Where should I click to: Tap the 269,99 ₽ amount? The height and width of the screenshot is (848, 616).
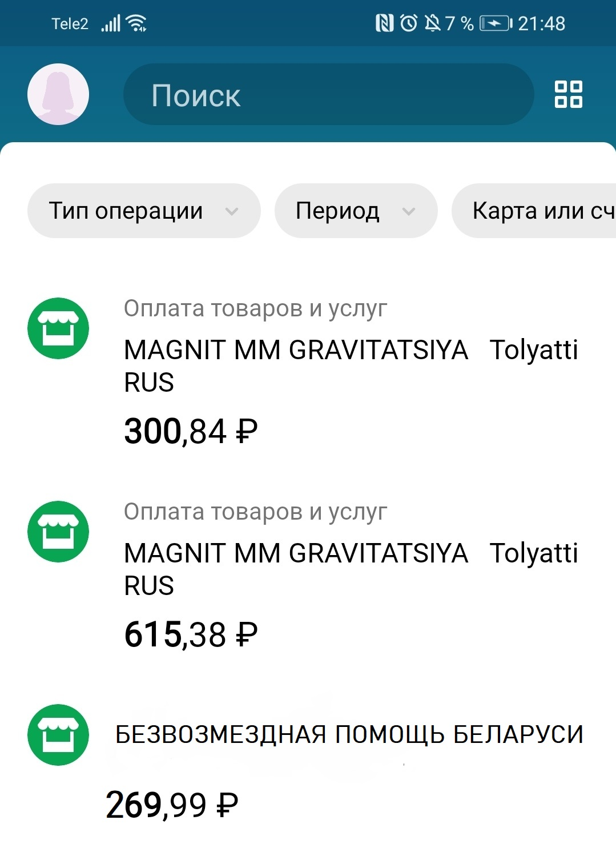(172, 805)
